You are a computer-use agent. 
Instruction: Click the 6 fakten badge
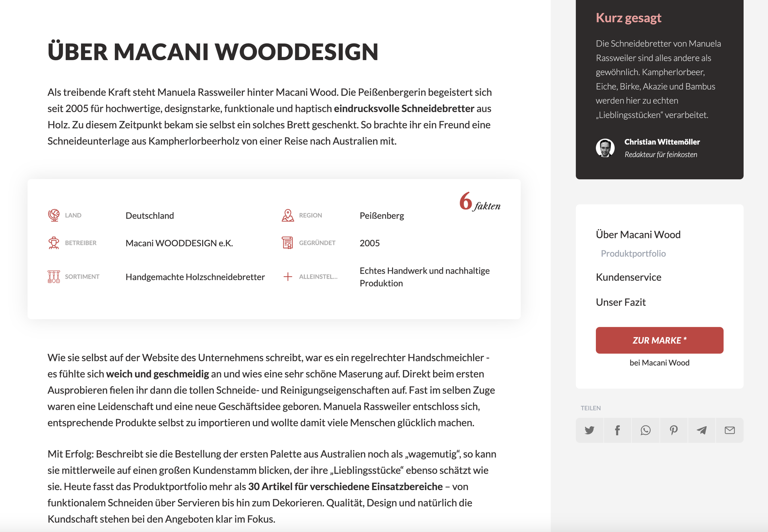point(480,202)
